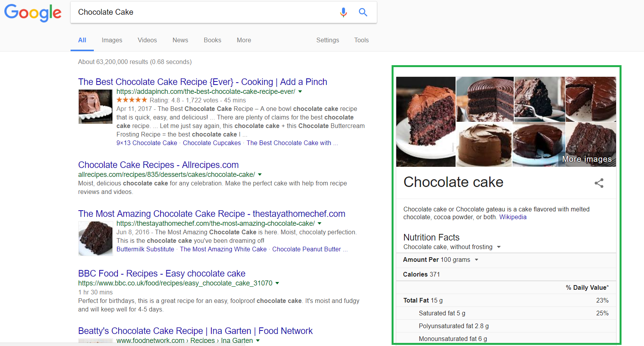644x346 pixels.
Task: Open the Add a Pinch cake thumbnail
Action: point(95,106)
